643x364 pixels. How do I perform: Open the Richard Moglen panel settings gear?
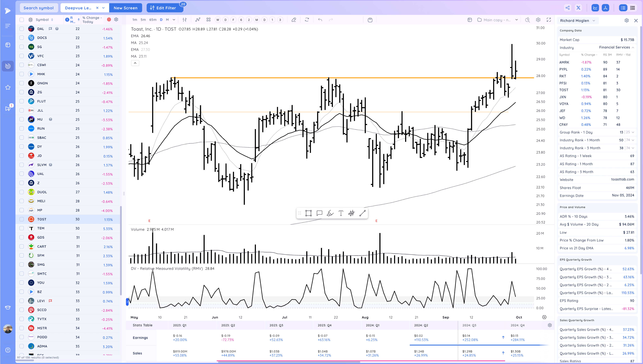click(x=626, y=21)
